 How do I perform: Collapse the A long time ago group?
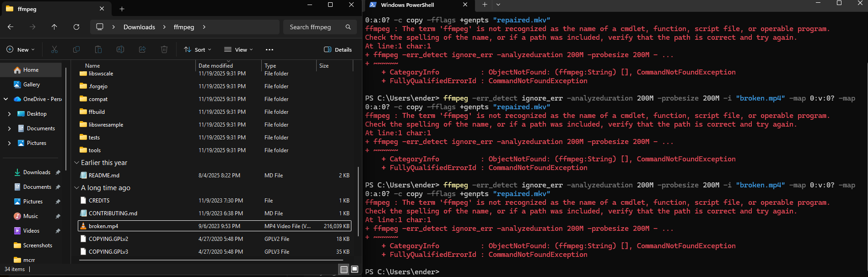tap(76, 188)
